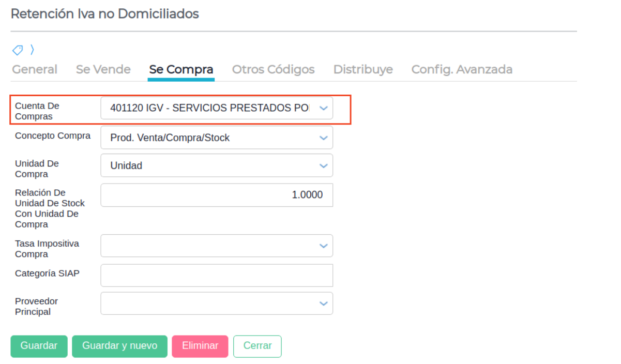The width and height of the screenshot is (621, 364).
Task: Select the Se Compra tab
Action: click(181, 69)
